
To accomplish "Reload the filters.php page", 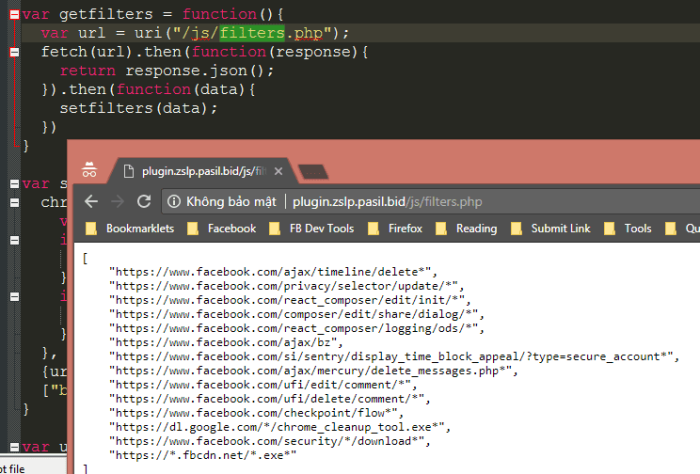I will (x=144, y=202).
